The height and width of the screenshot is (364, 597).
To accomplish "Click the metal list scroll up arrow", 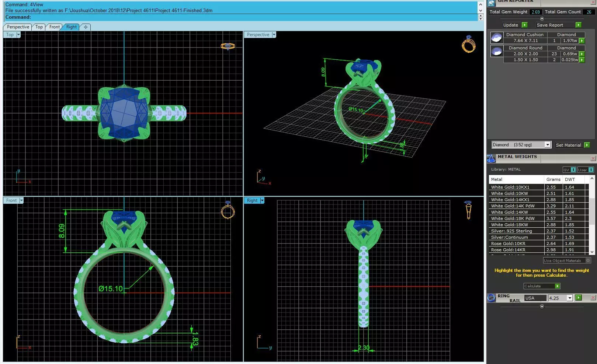I will [592, 179].
